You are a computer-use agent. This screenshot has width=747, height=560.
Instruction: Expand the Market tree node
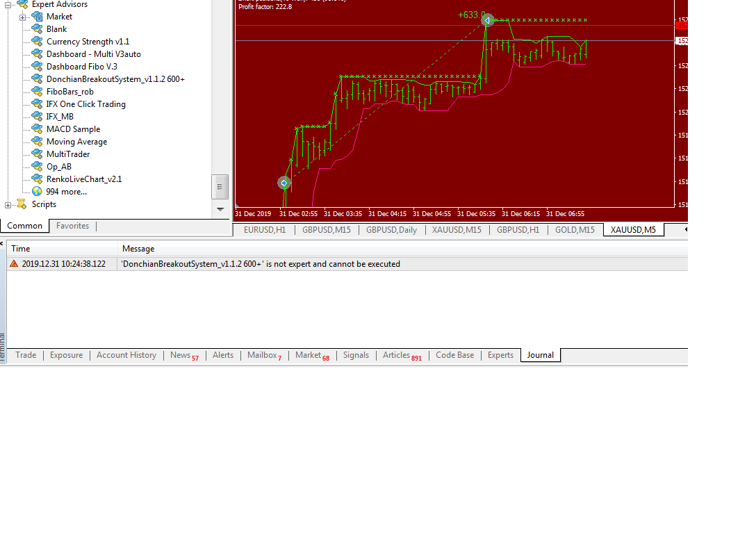click(22, 17)
